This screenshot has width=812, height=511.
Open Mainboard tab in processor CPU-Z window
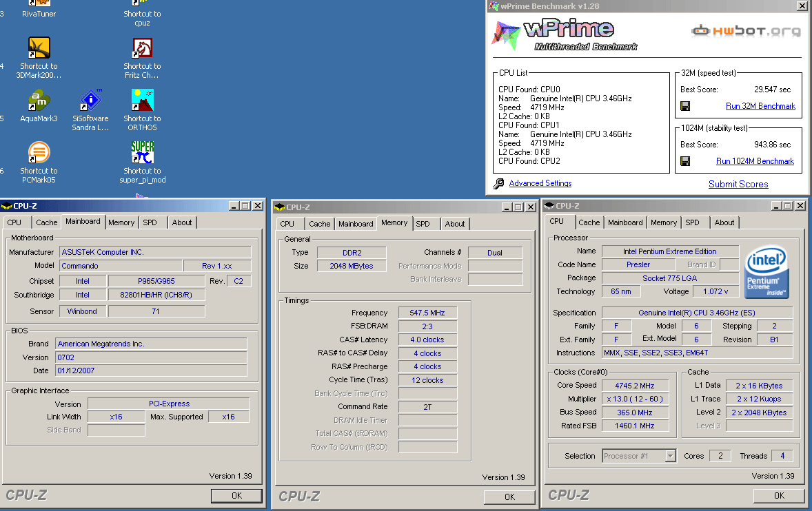(x=625, y=222)
